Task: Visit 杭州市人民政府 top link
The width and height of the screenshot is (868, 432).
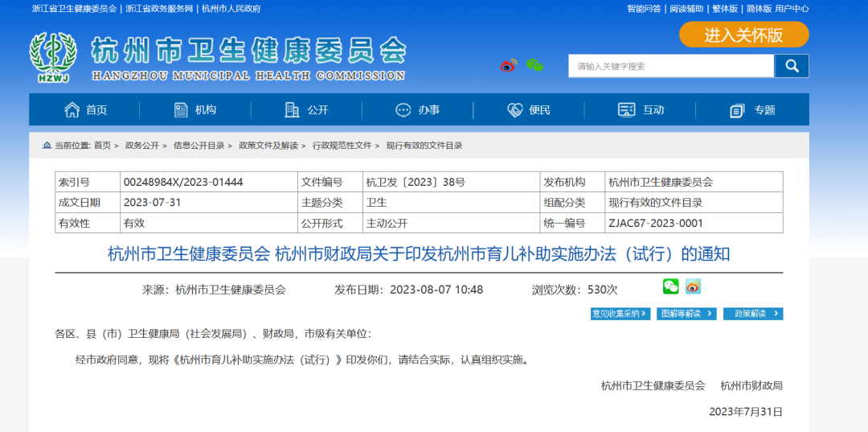Action: [231, 9]
